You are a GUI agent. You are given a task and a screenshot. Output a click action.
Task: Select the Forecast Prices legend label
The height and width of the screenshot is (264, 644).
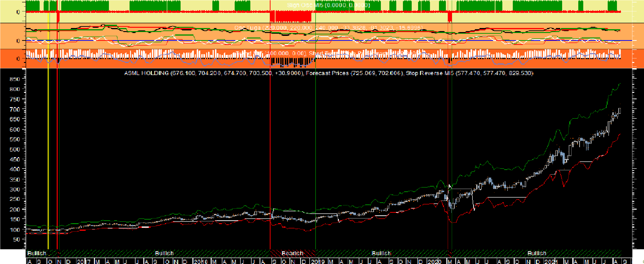coord(327,73)
